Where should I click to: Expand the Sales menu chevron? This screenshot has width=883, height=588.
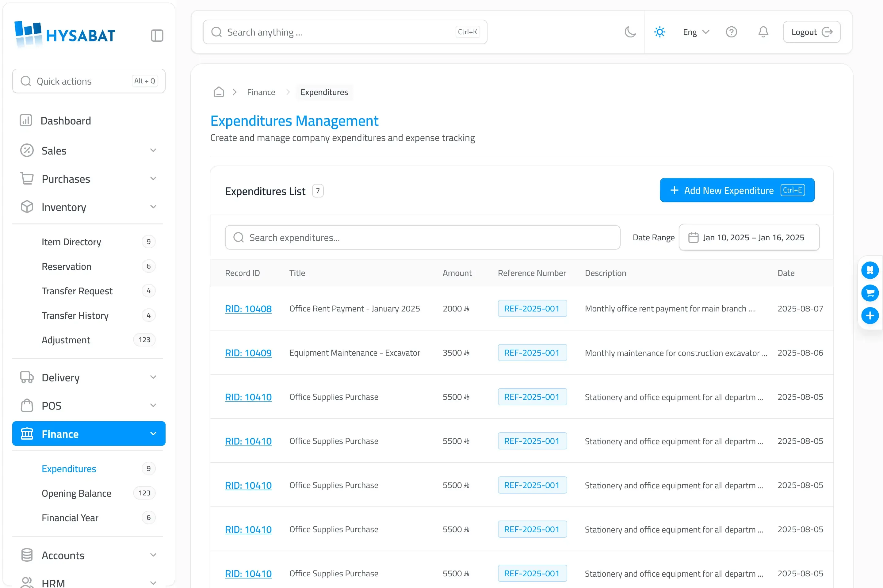tap(153, 151)
